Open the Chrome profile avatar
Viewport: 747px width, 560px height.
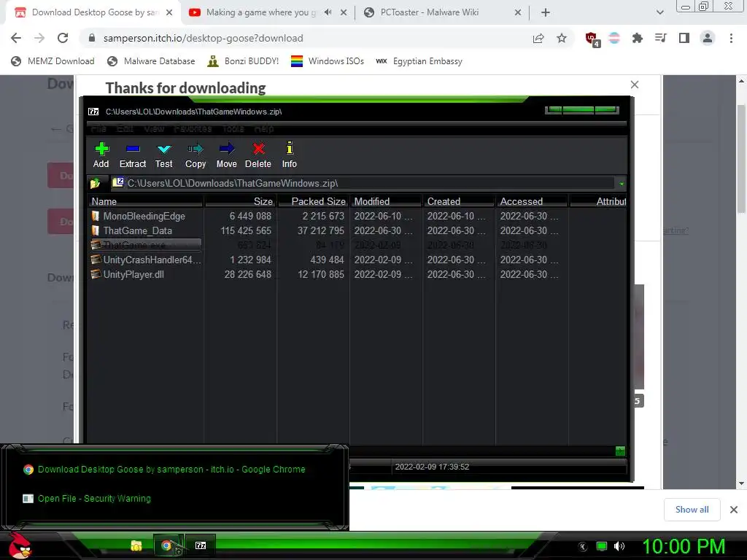coord(708,38)
